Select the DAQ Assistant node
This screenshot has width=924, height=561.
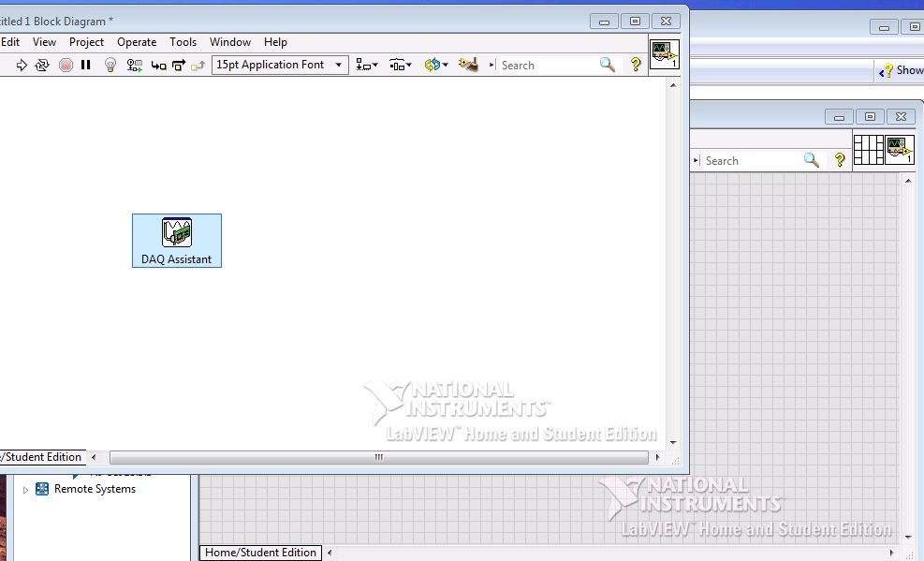(x=177, y=241)
